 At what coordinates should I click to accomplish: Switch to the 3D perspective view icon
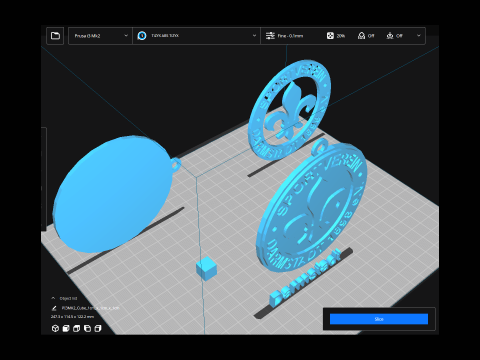point(55,329)
